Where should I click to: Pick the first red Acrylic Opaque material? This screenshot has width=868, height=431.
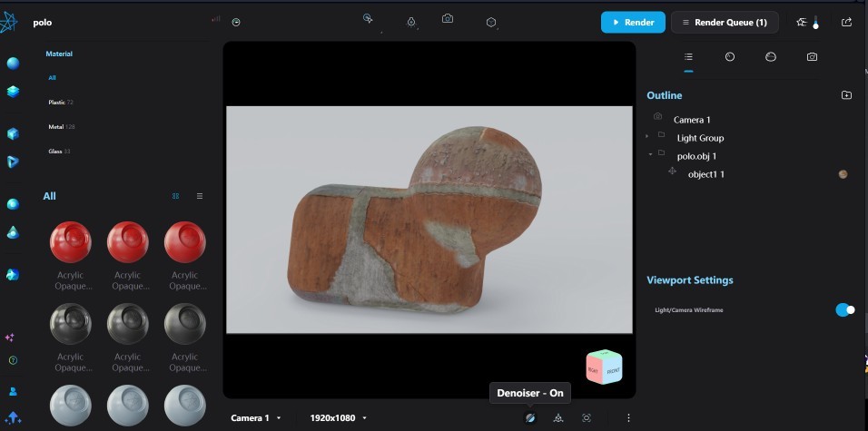click(70, 243)
